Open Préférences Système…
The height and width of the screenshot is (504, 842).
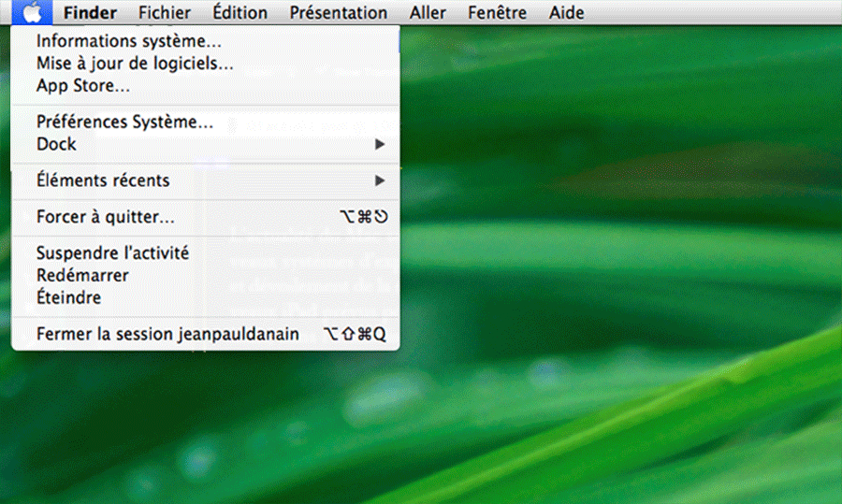point(124,122)
